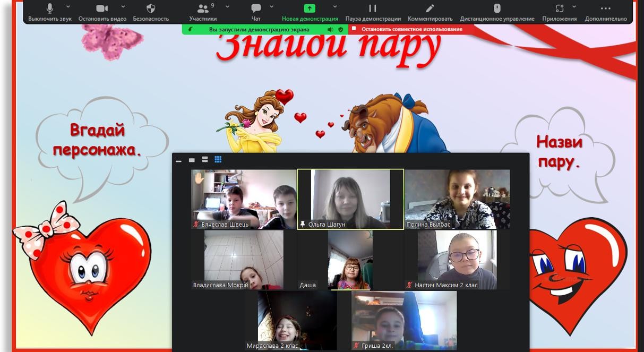The height and width of the screenshot is (352, 644).
Task: Open the Chat panel (Чат)
Action: point(256,8)
